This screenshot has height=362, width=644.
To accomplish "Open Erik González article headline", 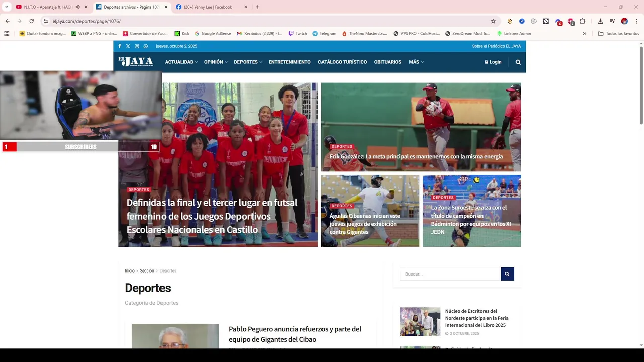I will (416, 156).
